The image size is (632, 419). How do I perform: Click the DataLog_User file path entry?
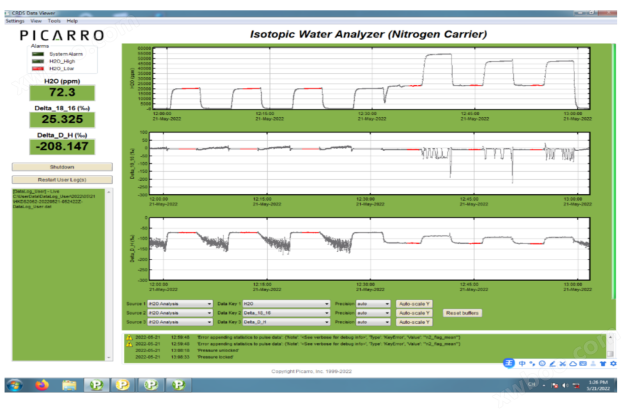[54, 199]
